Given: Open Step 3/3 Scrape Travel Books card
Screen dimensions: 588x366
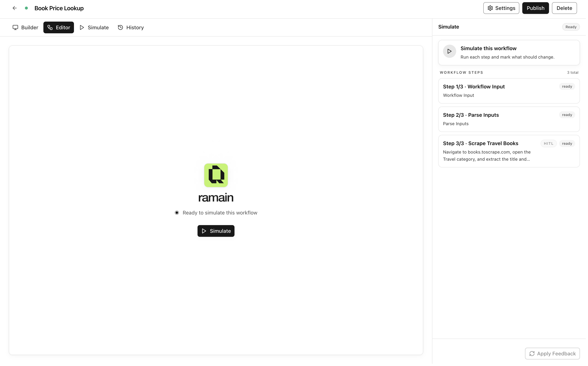Looking at the screenshot, I should click(x=511, y=152).
